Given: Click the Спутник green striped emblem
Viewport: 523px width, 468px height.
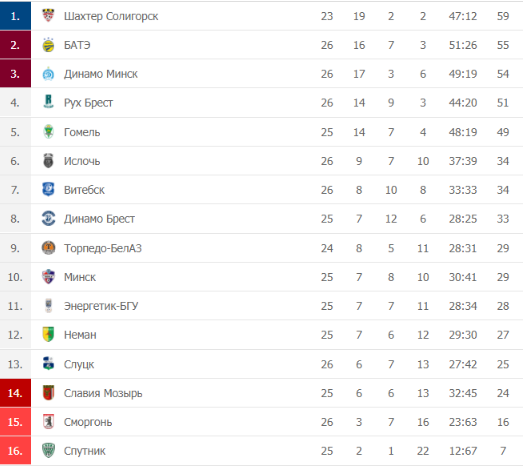Looking at the screenshot, I should 48,450.
